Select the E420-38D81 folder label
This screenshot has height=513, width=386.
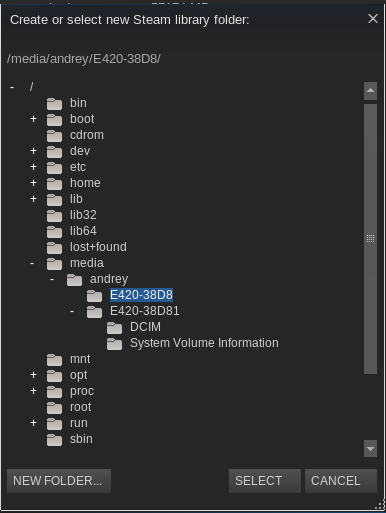coord(145,311)
